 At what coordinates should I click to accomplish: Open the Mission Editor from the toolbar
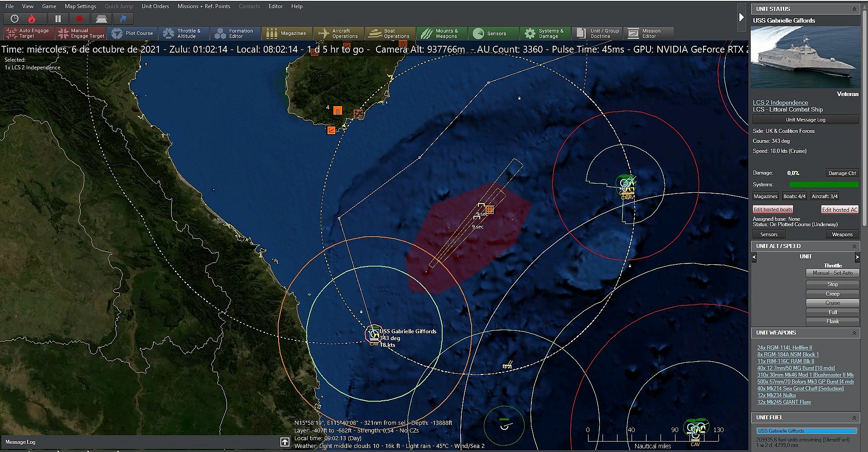coord(648,33)
